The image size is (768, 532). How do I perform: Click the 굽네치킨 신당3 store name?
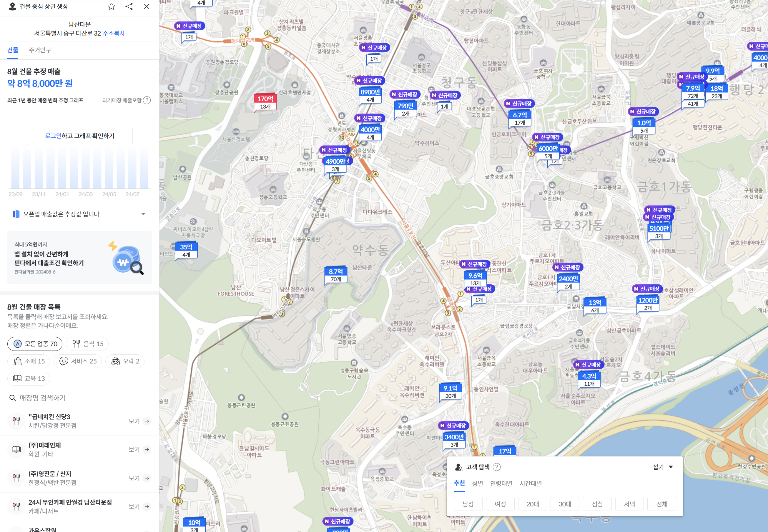tap(49, 417)
